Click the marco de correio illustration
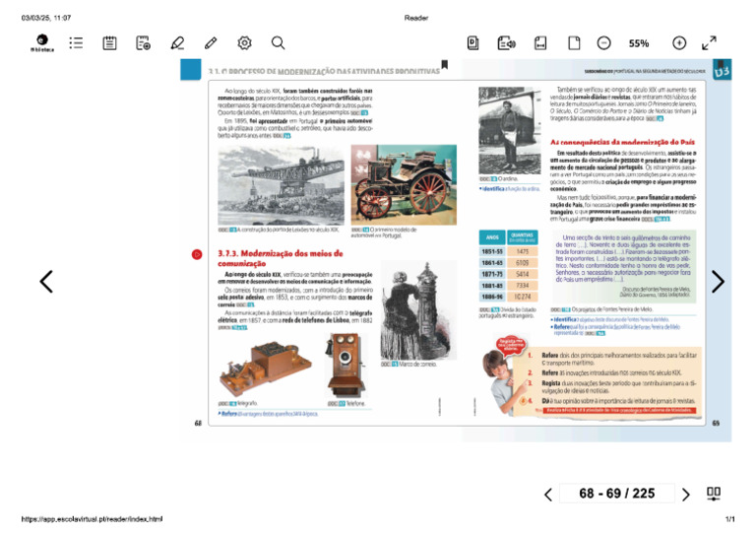756x535 pixels. coord(418,309)
